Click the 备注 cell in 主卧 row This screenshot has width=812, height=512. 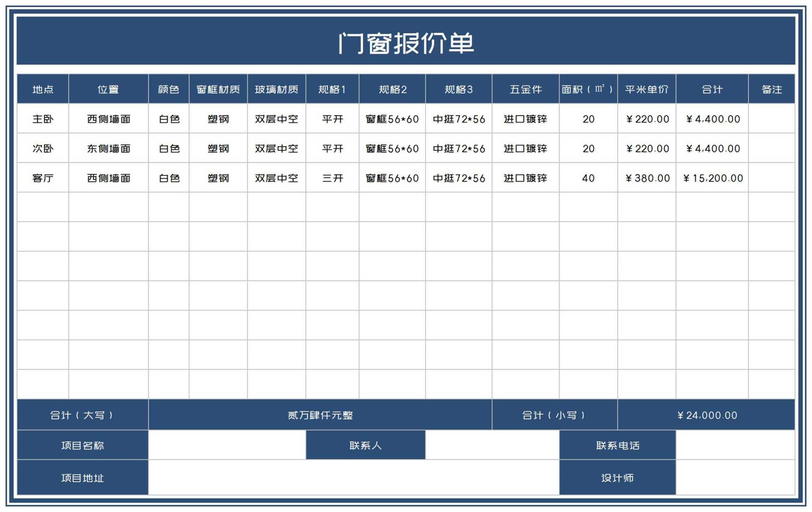tap(772, 119)
